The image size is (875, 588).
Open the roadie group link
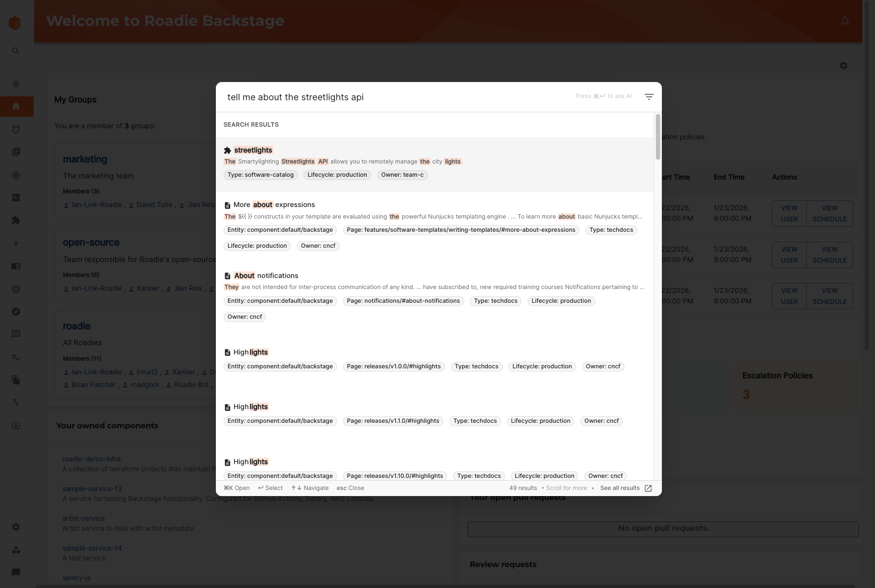tap(77, 326)
